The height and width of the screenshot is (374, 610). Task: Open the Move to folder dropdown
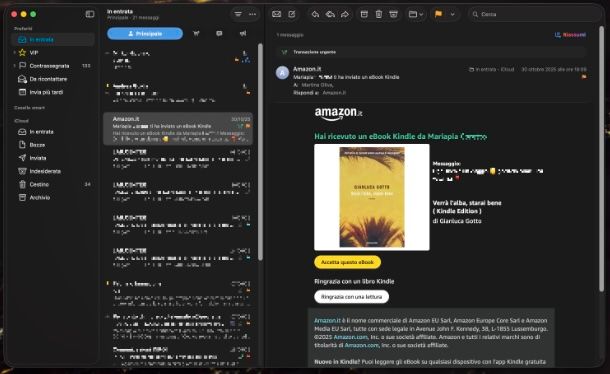416,14
